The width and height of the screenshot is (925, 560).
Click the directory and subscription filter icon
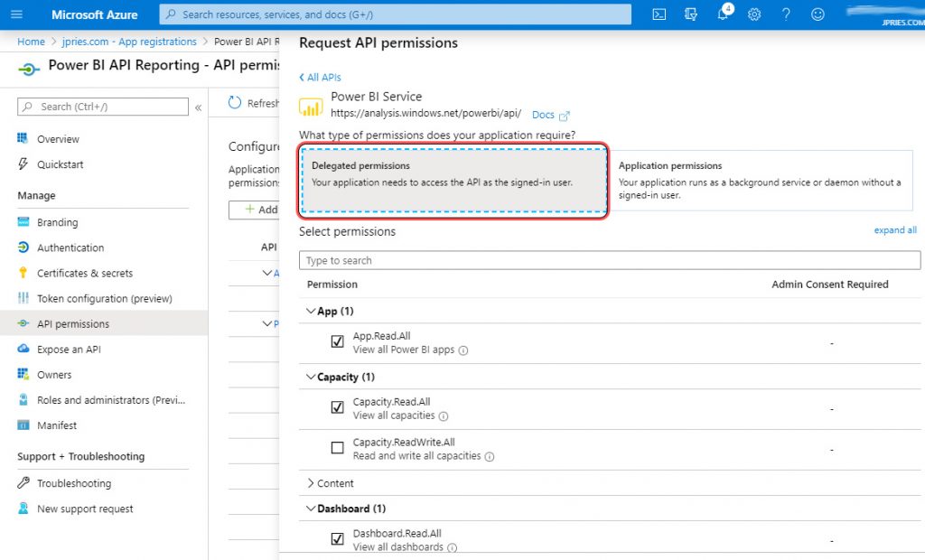point(691,14)
